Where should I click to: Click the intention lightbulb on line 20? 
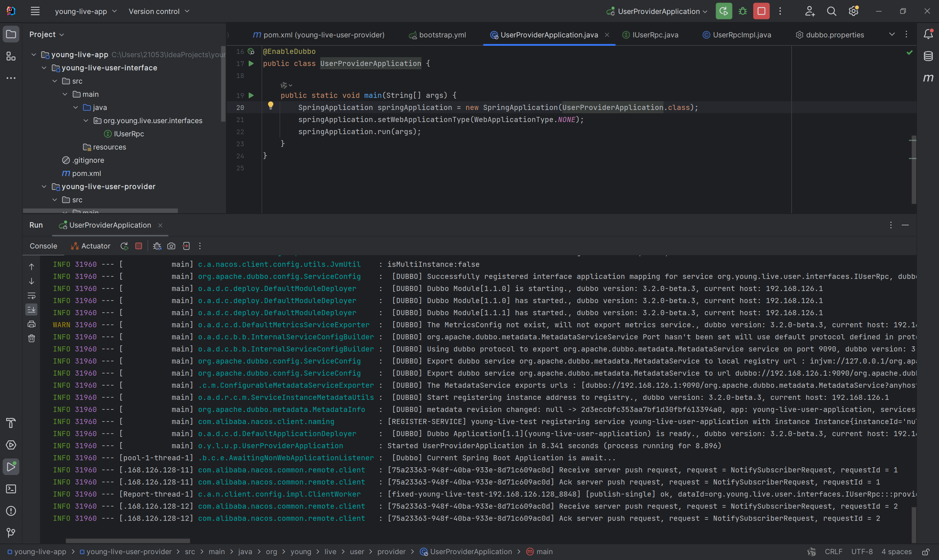tap(271, 105)
